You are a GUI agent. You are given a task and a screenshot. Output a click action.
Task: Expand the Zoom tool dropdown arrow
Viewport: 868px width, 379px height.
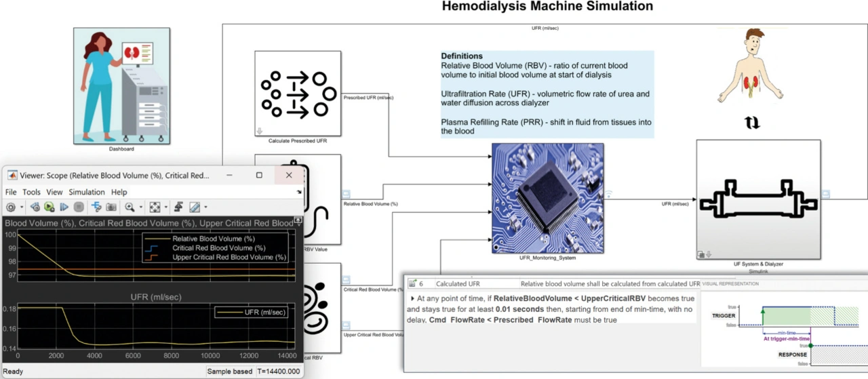point(140,207)
